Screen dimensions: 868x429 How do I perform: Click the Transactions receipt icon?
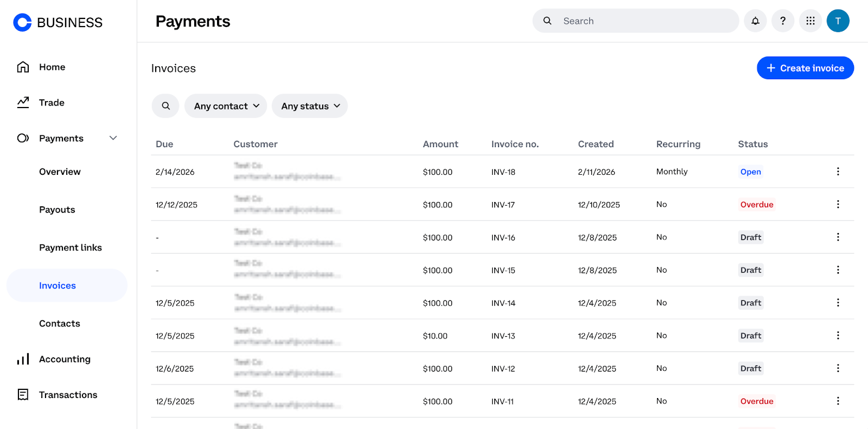point(23,394)
